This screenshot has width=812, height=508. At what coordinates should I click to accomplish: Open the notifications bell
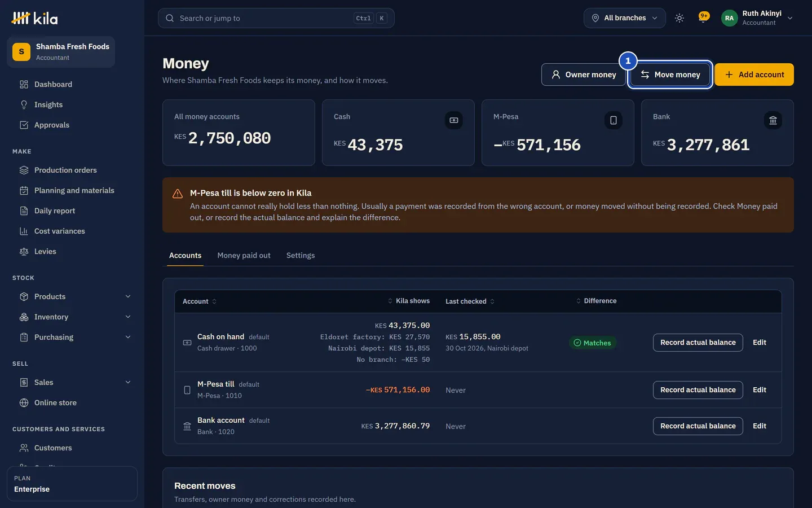703,18
